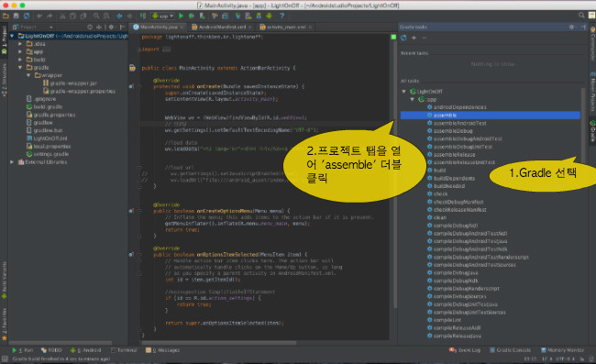Open the Run tool window tab

tap(22, 350)
